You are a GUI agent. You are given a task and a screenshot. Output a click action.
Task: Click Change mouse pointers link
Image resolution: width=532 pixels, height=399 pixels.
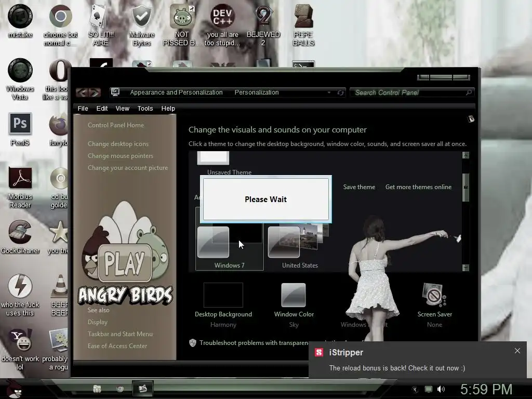pos(121,156)
